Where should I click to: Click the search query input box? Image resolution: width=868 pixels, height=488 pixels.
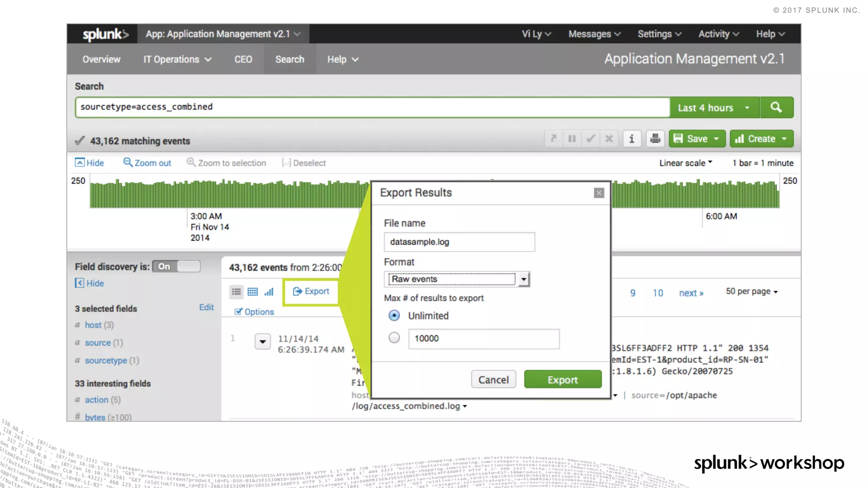(373, 107)
